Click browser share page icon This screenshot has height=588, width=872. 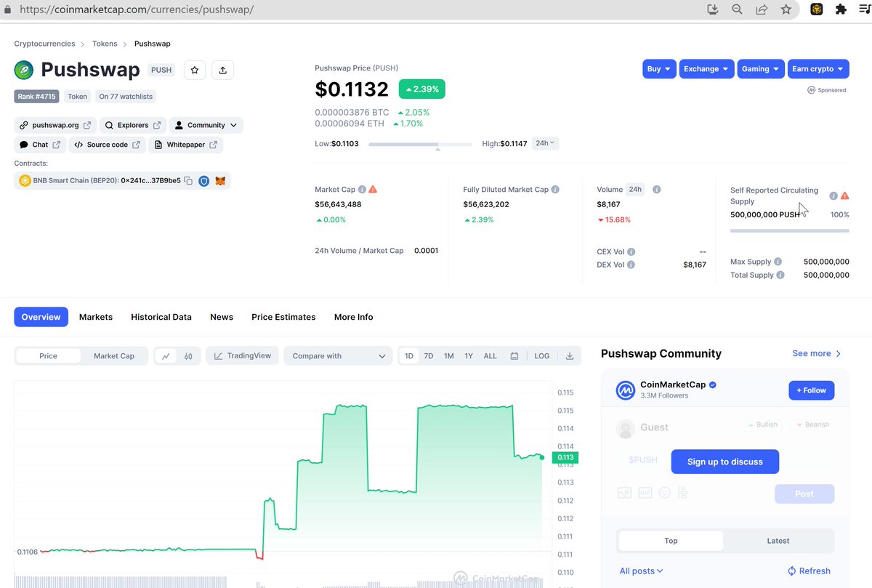coord(762,9)
